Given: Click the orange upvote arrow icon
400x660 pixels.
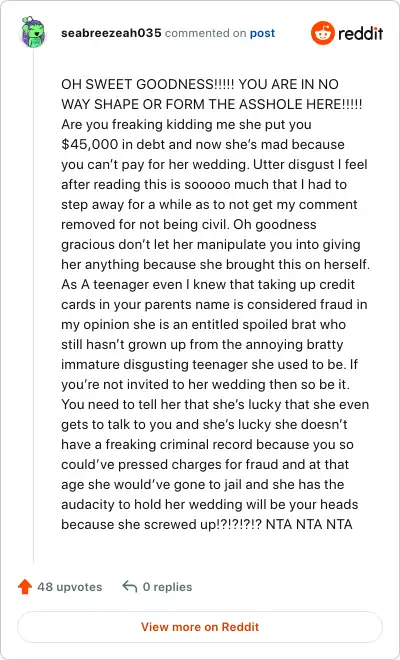Looking at the screenshot, I should click(25, 587).
